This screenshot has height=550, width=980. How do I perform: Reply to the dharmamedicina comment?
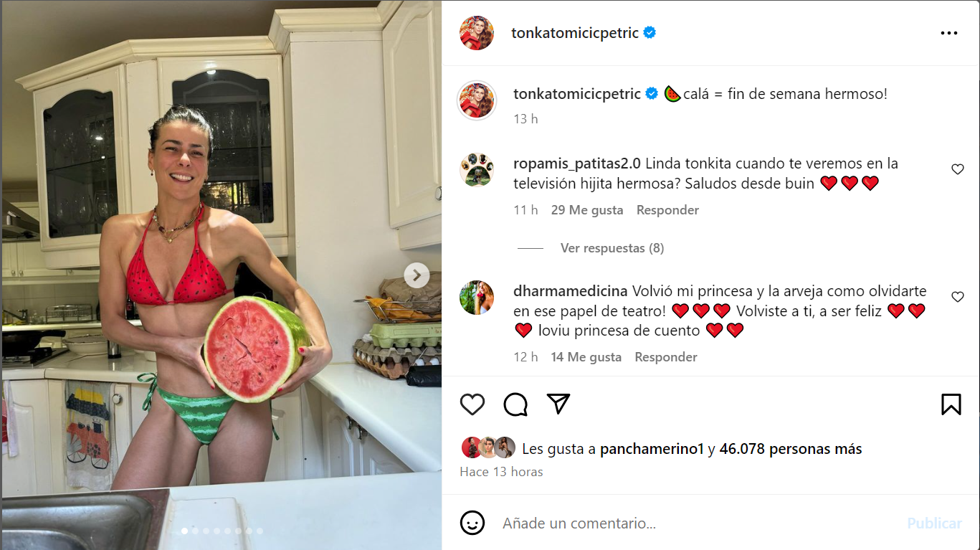click(666, 357)
